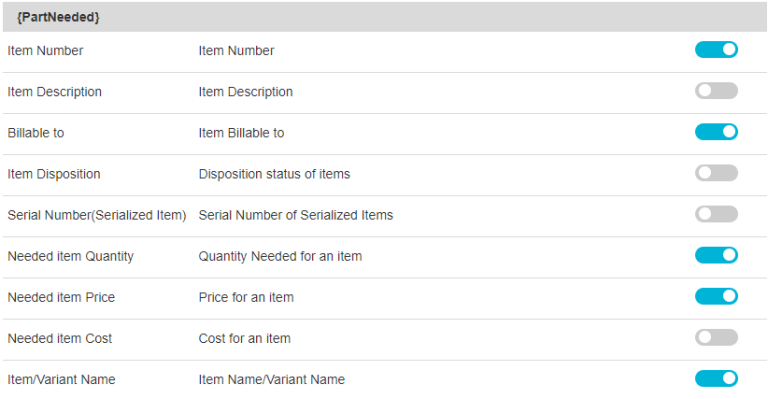Enable the Needed item Cost toggle
The image size is (768, 399).
[x=716, y=337]
